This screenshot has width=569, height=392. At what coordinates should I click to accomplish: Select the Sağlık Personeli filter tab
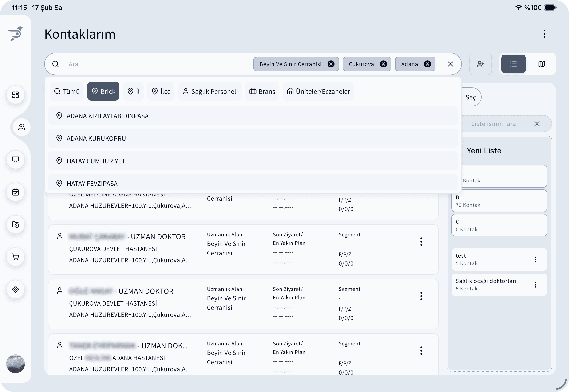(210, 91)
